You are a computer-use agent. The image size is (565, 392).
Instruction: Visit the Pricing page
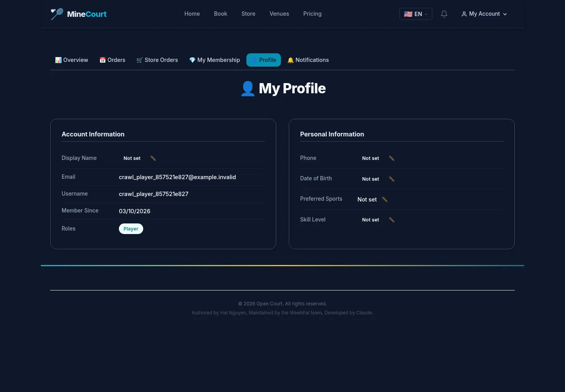[312, 14]
